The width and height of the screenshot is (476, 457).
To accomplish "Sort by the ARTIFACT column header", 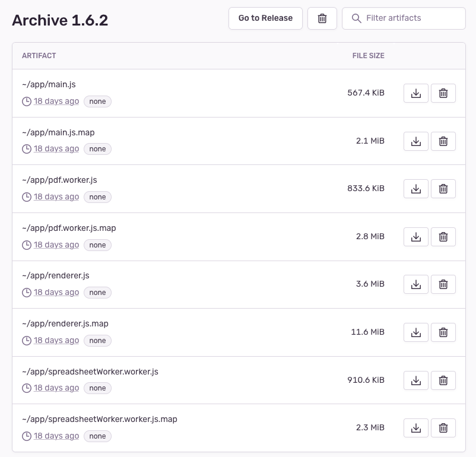I will 38,55.
